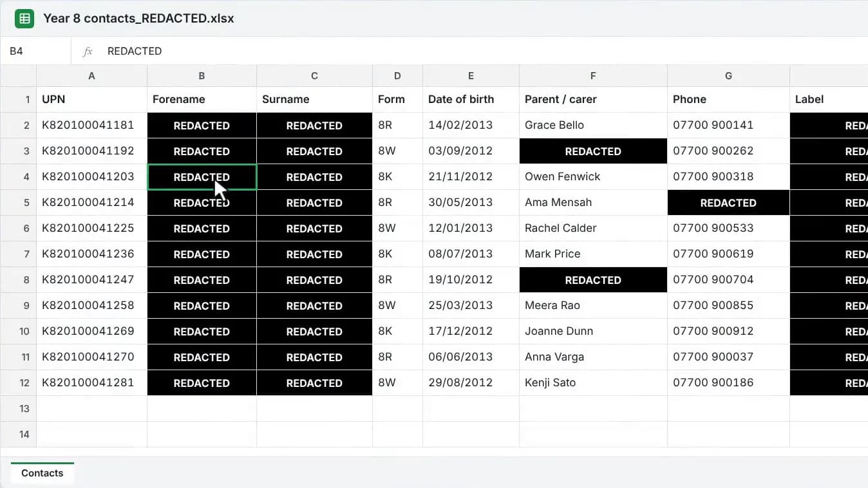The height and width of the screenshot is (488, 868).
Task: Select the Owen Fenwick cell
Action: (593, 177)
